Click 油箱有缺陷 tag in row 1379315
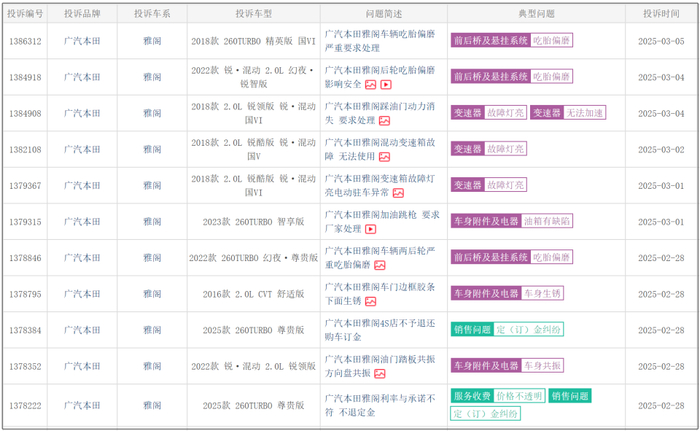 point(547,221)
